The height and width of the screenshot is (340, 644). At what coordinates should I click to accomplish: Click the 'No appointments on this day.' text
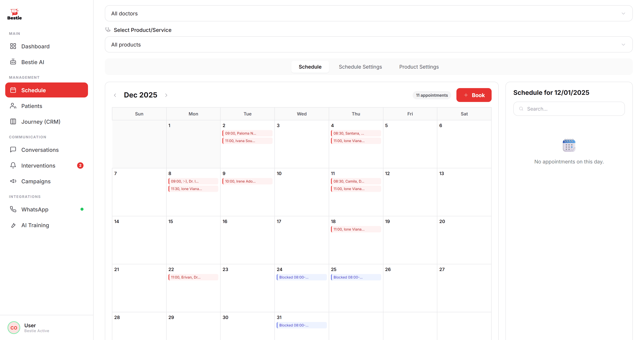click(569, 162)
